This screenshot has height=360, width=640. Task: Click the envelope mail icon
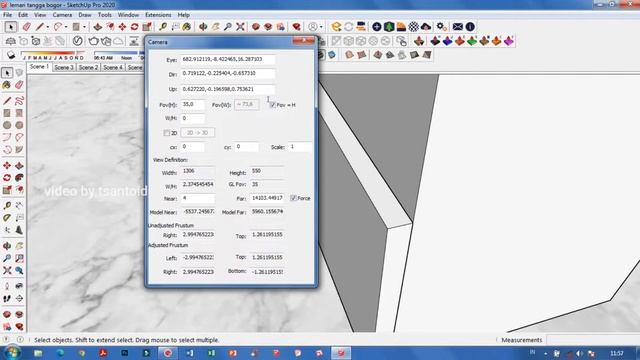(458, 27)
